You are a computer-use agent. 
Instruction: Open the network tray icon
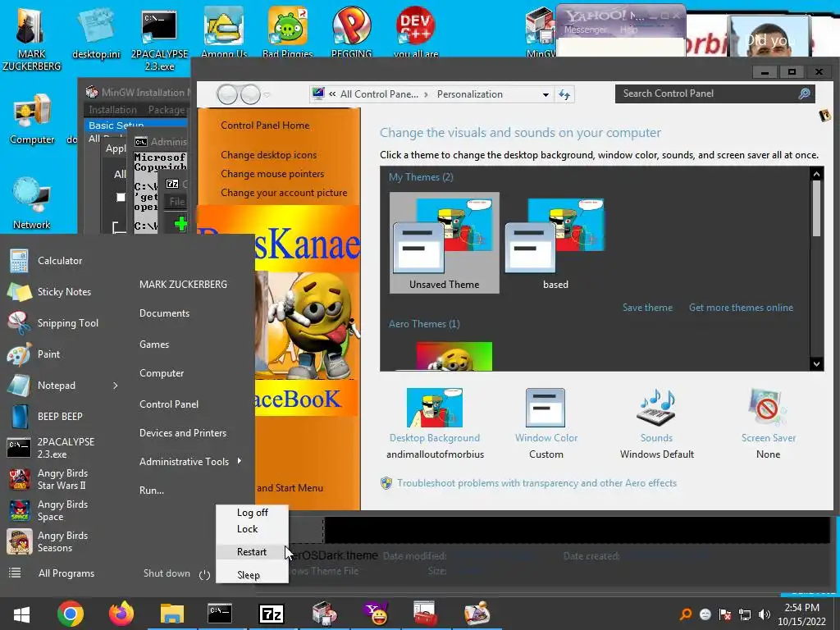tap(745, 614)
